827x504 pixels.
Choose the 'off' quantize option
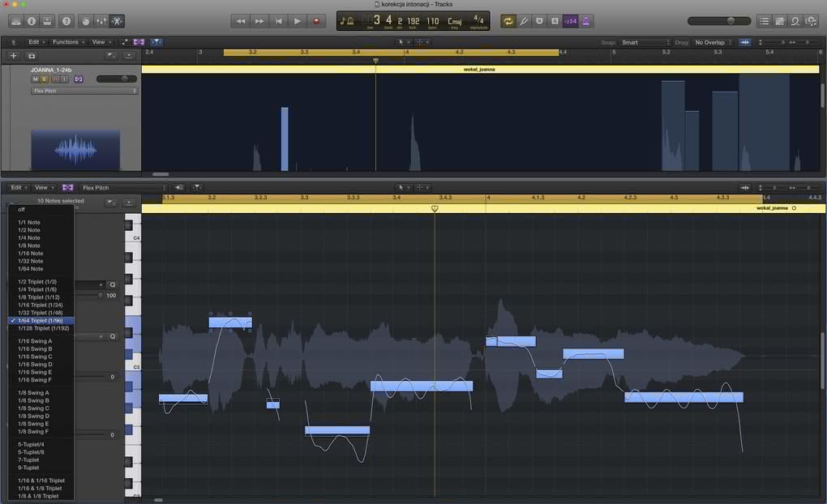(41, 210)
